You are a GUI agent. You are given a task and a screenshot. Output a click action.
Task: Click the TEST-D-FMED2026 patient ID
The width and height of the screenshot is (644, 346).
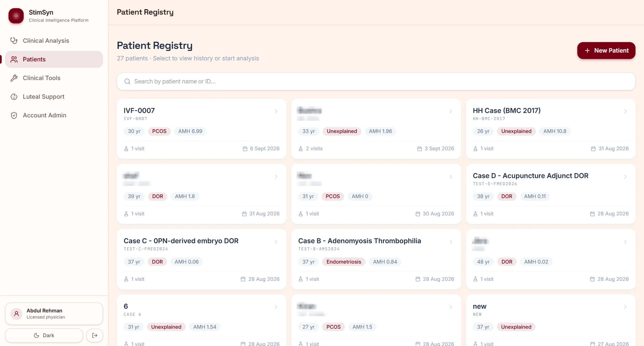[x=495, y=184]
